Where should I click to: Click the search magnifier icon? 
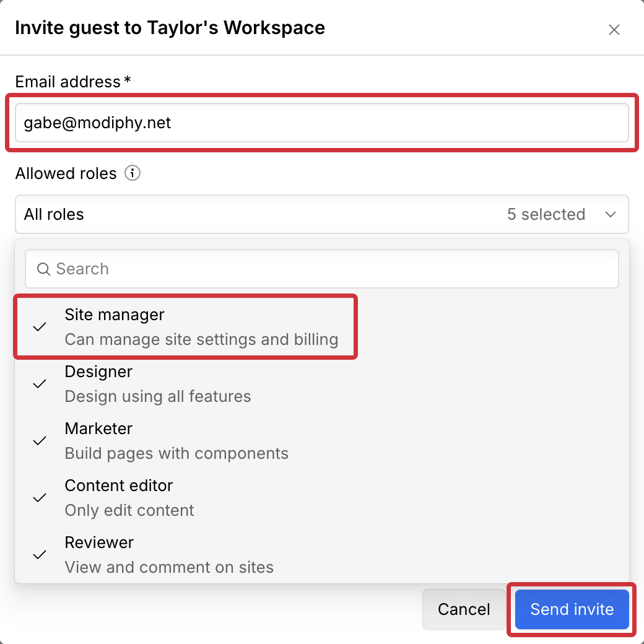coord(43,269)
